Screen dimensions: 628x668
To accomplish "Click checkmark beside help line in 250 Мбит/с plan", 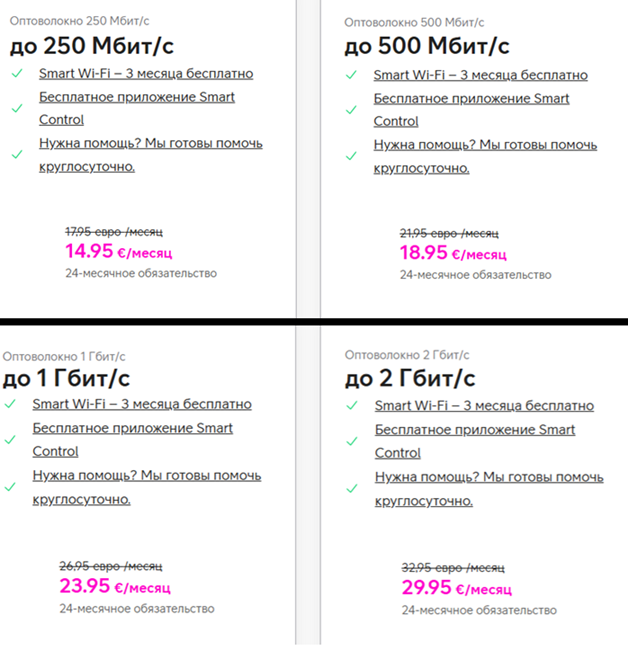I will tap(17, 154).
